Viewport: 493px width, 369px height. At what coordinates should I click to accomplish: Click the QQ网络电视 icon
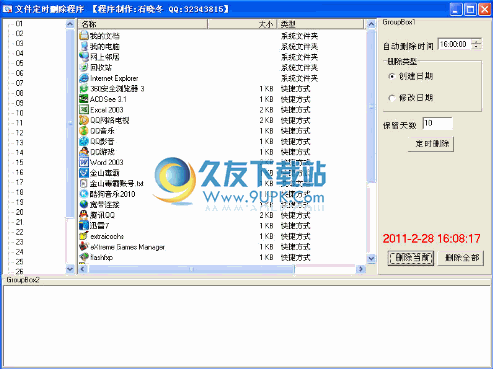(84, 120)
